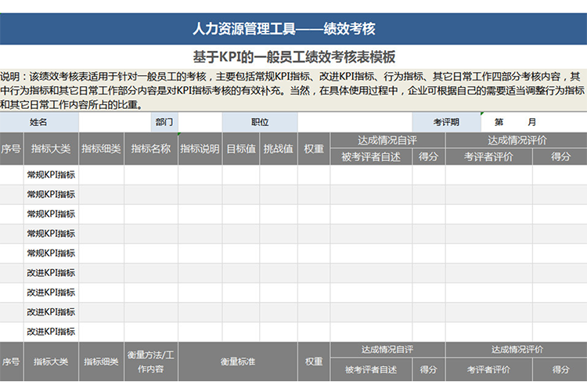Select the 考评期 label cell
Image resolution: width=587 pixels, height=392 pixels.
point(446,122)
